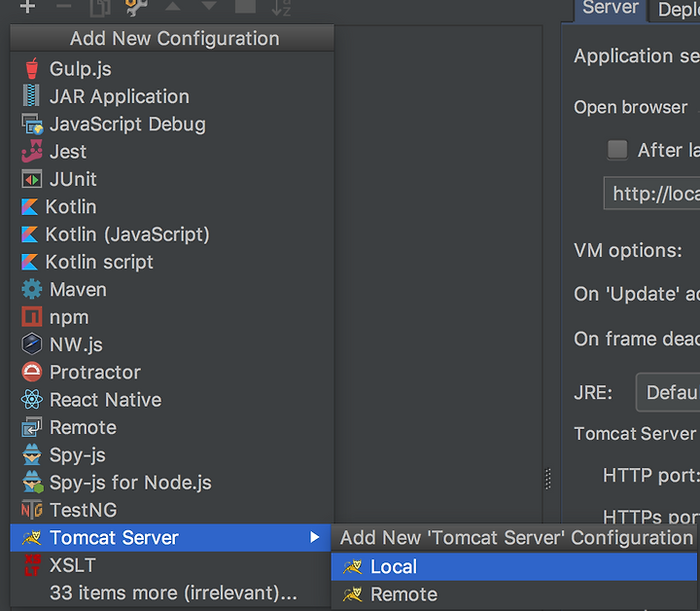This screenshot has width=700, height=611.
Task: Choose Remote in Tomcat Server submenu
Action: [x=514, y=594]
